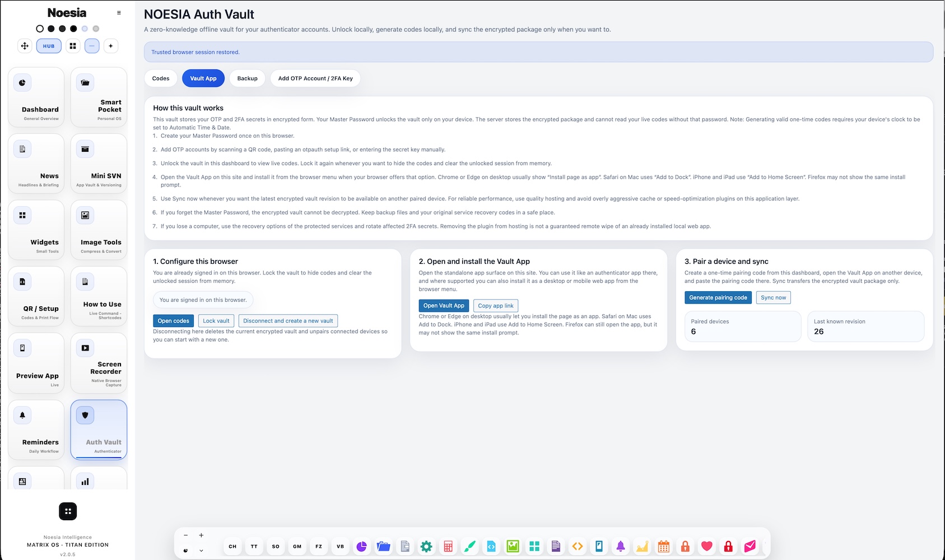Click the Lock vault button
Viewport: 945px width, 560px height.
[216, 321]
